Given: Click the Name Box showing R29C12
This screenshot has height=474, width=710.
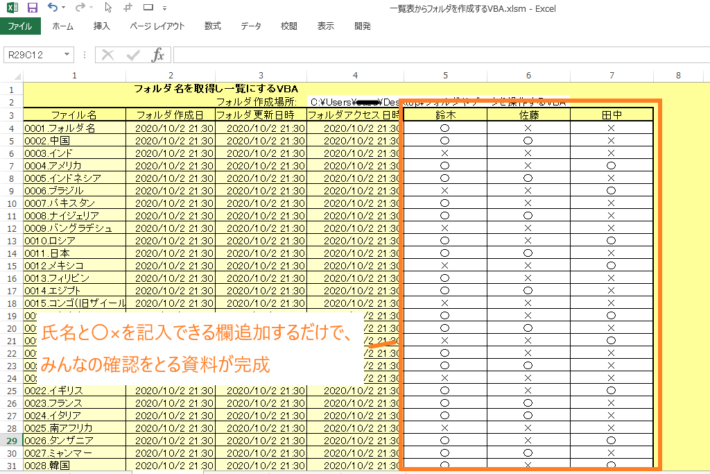Looking at the screenshot, I should tap(32, 55).
